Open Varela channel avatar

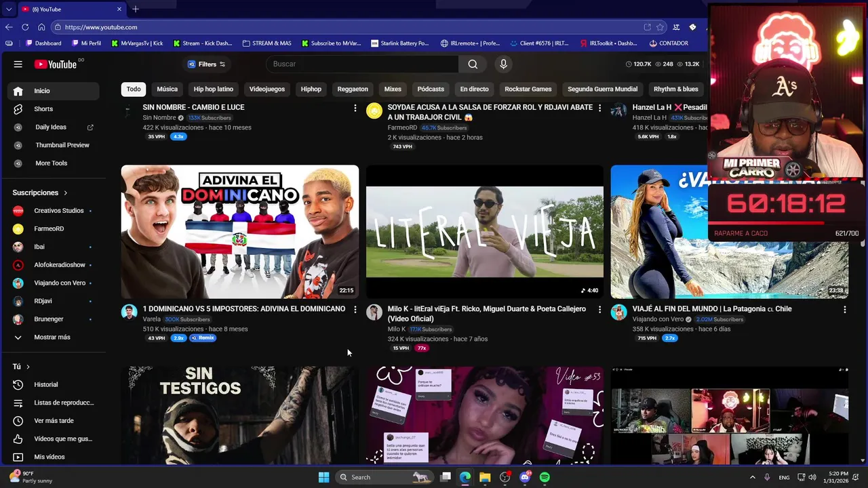[x=129, y=312]
